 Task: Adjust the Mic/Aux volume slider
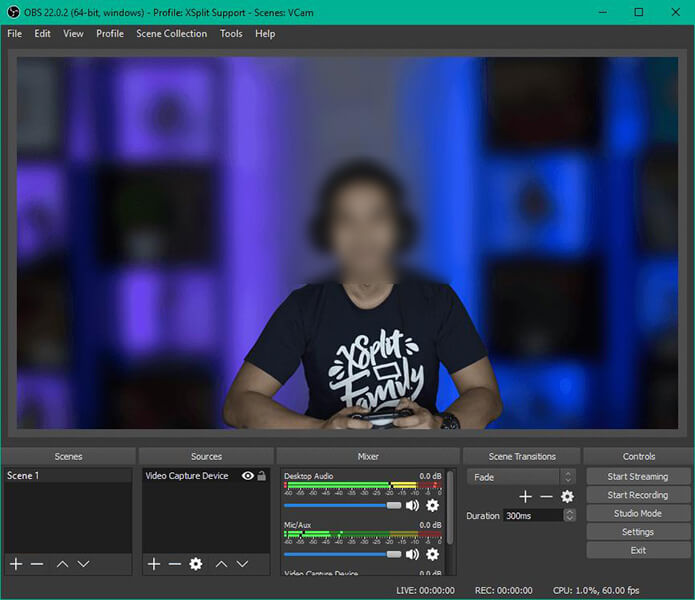342,554
